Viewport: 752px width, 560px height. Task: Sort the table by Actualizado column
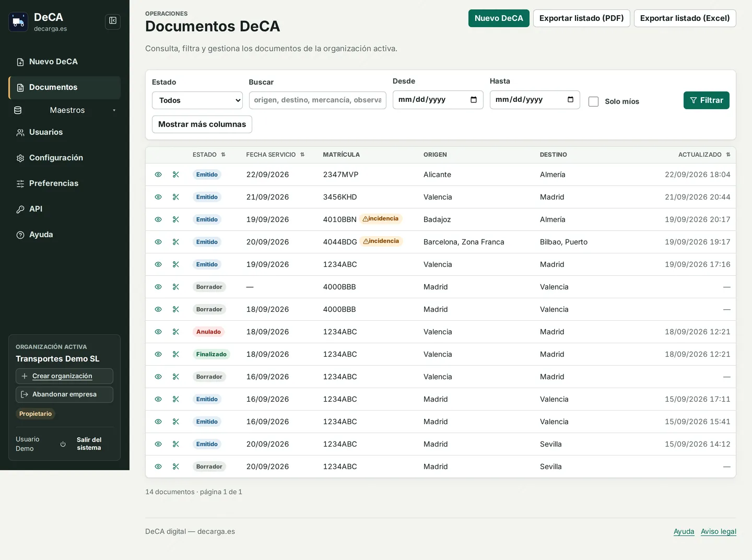704,155
